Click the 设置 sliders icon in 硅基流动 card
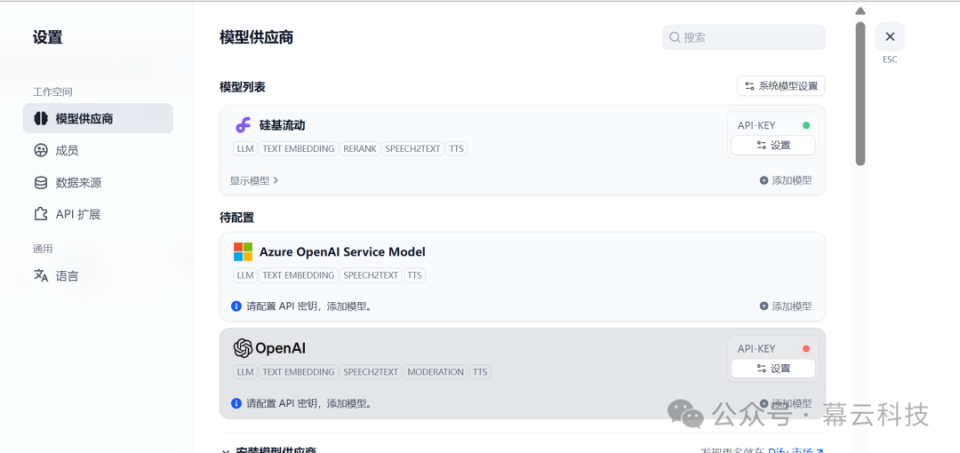This screenshot has width=960, height=453. click(762, 145)
